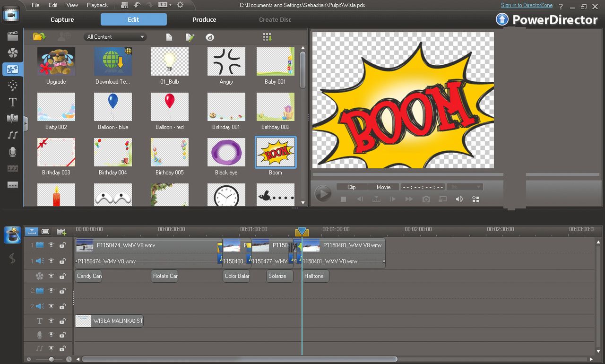This screenshot has height=364, width=605.
Task: Click the timeline horizontal scrollbar
Action: pos(240,359)
